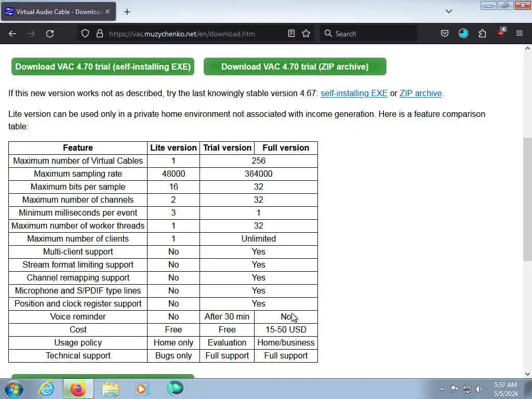Viewport: 532px width, 399px height.
Task: Click the Trial version column header
Action: pos(227,148)
